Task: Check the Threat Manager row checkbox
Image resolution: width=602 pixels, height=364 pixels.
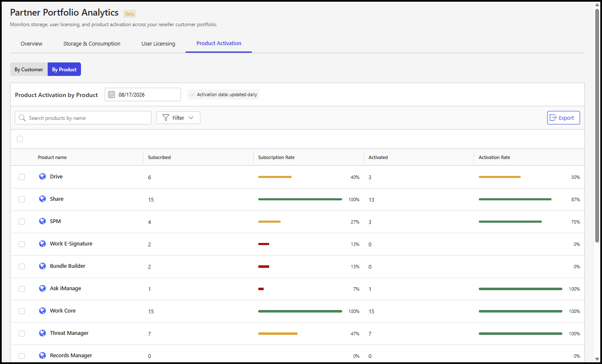Action: tap(22, 333)
